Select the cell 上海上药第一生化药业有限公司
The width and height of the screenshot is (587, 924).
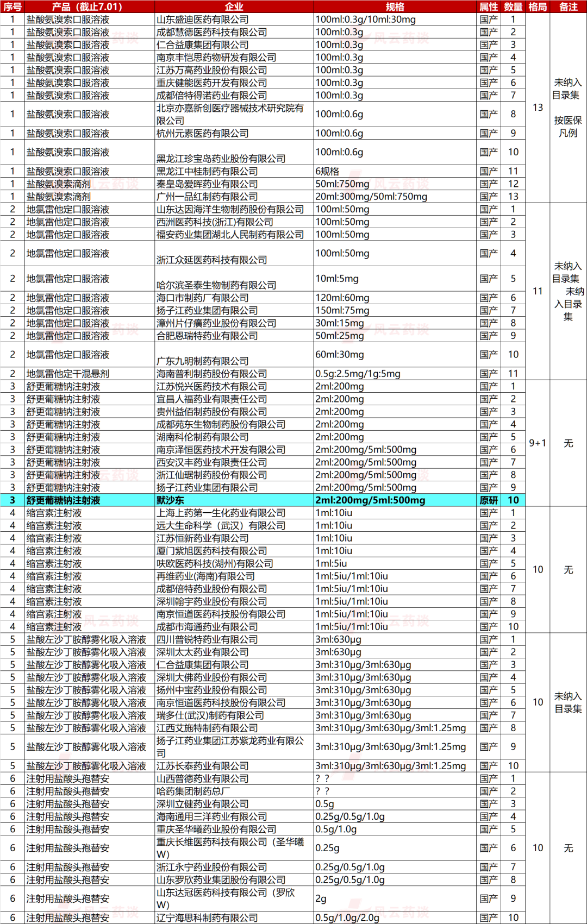click(x=234, y=513)
